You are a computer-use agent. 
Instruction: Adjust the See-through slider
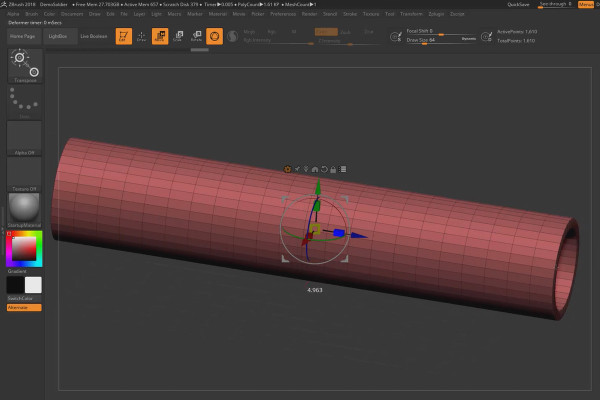click(x=555, y=5)
